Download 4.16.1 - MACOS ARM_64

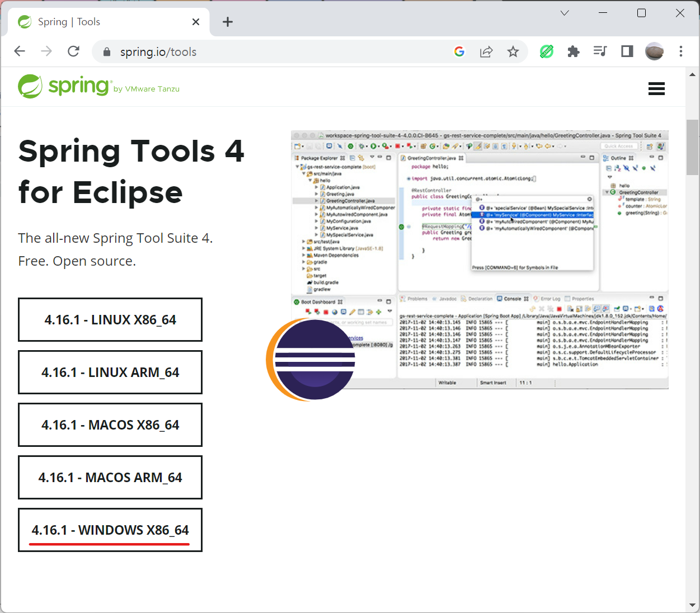[x=110, y=477]
